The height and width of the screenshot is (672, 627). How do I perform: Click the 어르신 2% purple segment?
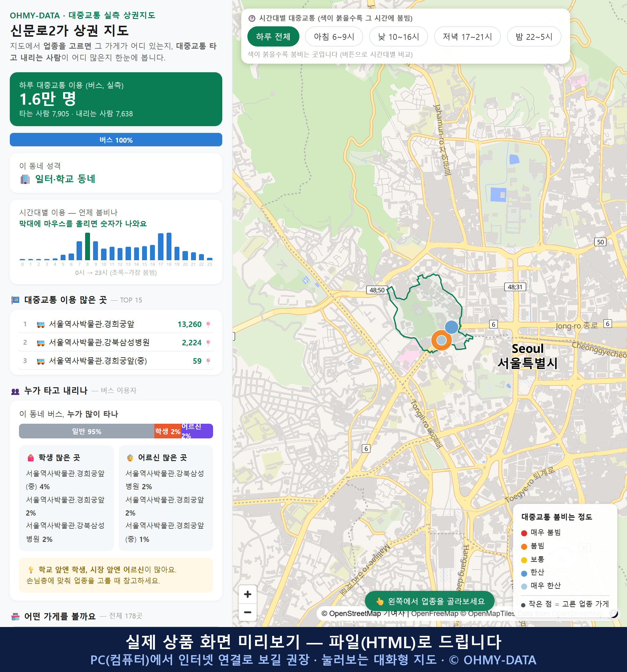(197, 431)
